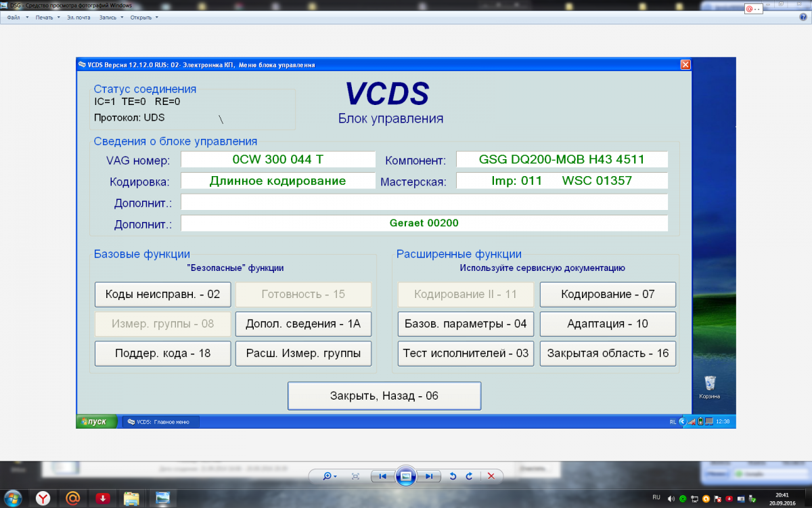
Task: Run Тест исполнителей - 03
Action: [466, 354]
